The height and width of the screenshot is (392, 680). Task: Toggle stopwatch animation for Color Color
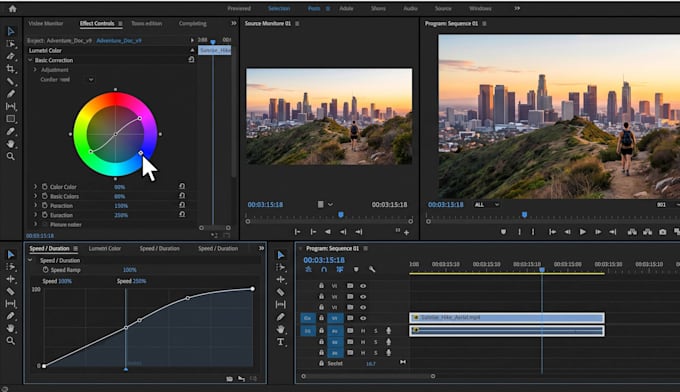[45, 186]
